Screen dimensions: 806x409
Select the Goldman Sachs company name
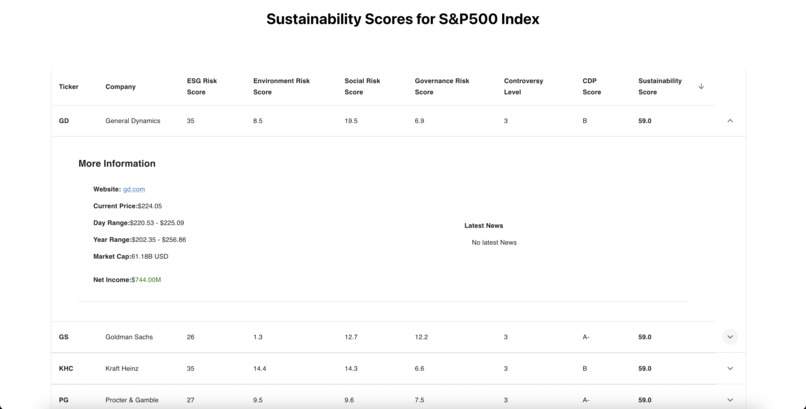click(129, 337)
